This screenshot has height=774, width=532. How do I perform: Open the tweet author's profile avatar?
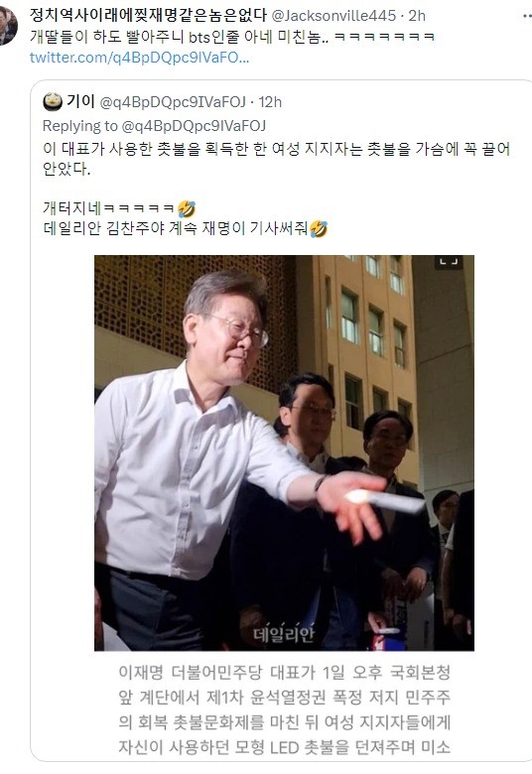(x=7, y=26)
